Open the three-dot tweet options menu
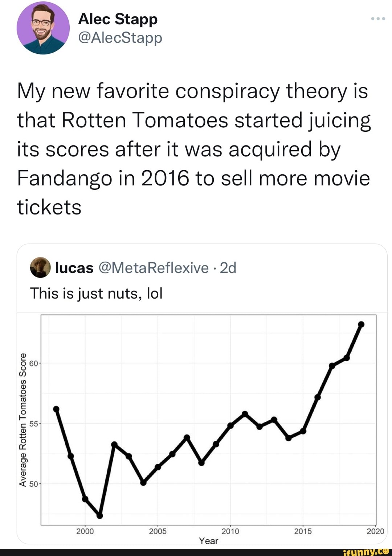 [x=378, y=19]
